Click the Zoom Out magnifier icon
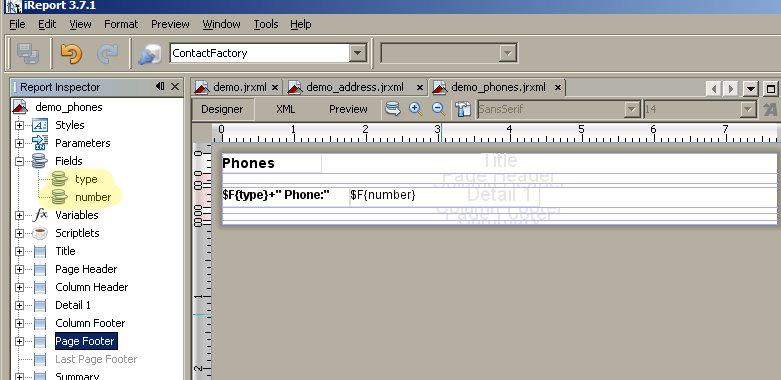781x380 pixels. [x=438, y=109]
